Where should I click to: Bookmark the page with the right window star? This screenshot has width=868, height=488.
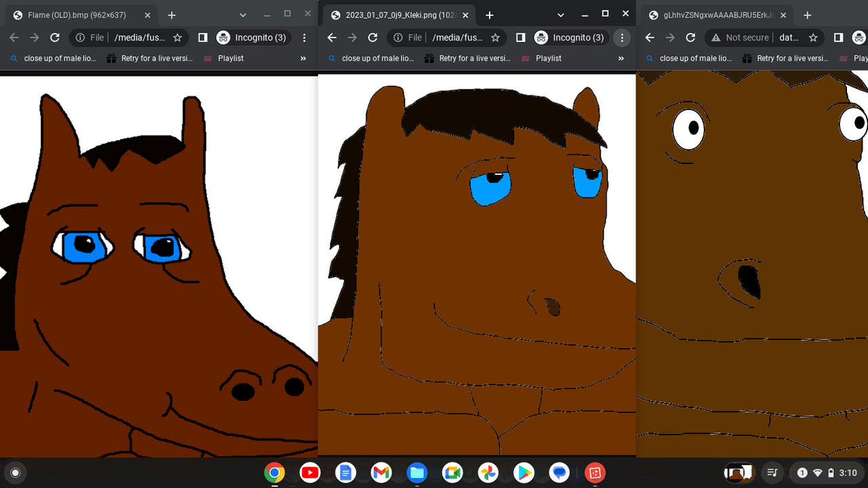point(814,38)
